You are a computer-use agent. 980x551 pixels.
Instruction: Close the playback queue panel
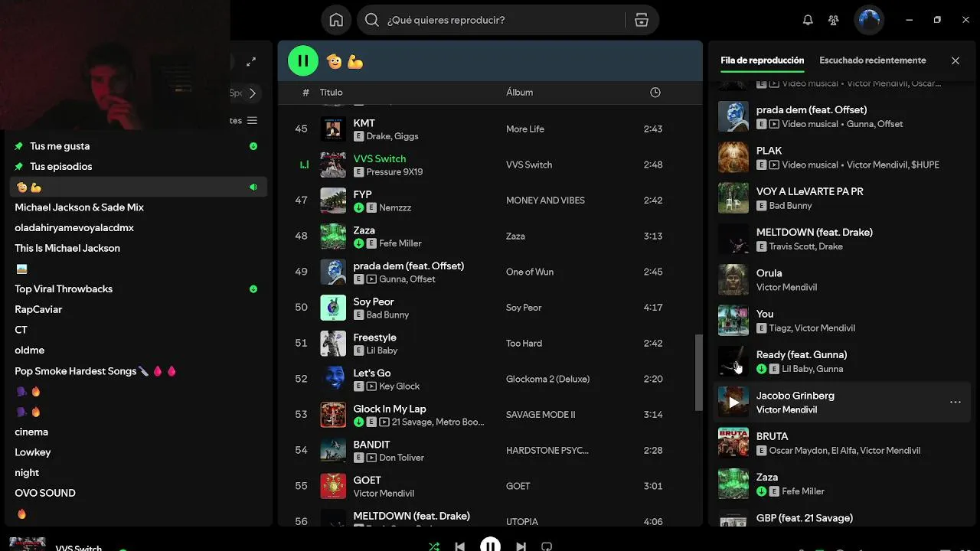(x=955, y=60)
